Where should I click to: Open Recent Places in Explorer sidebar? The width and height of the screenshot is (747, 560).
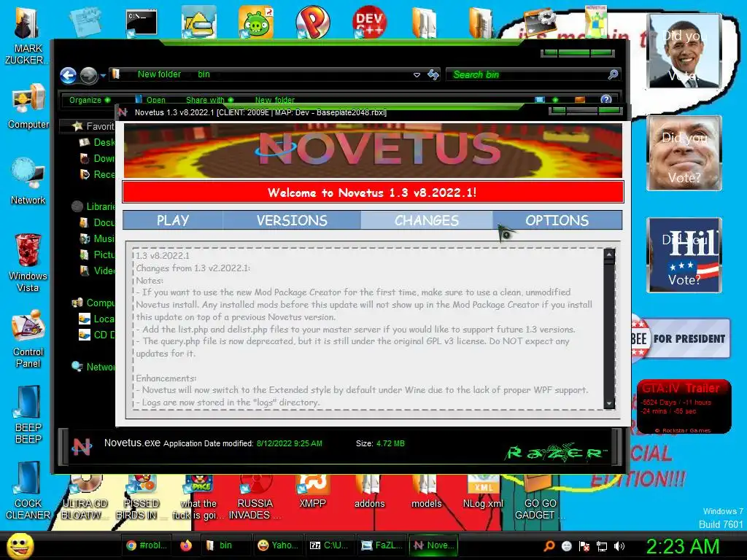tap(98, 174)
